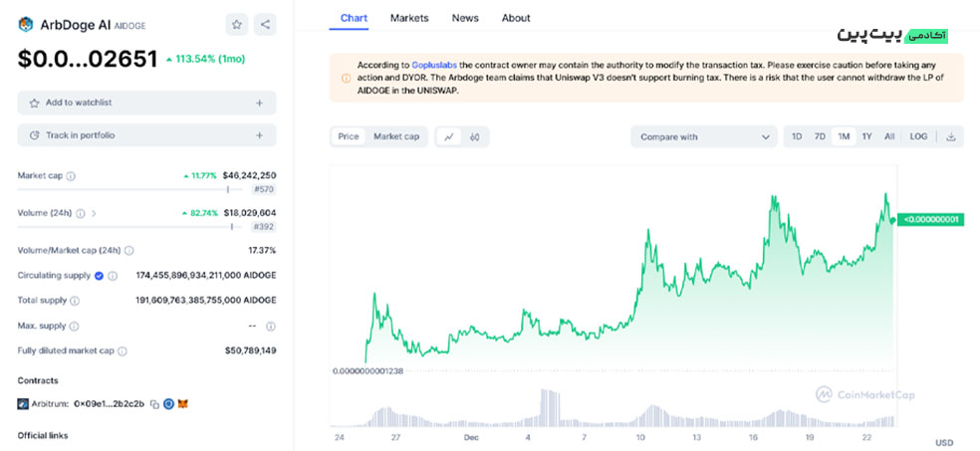
Task: Star ArbDoge AI as favorite
Action: point(236,24)
